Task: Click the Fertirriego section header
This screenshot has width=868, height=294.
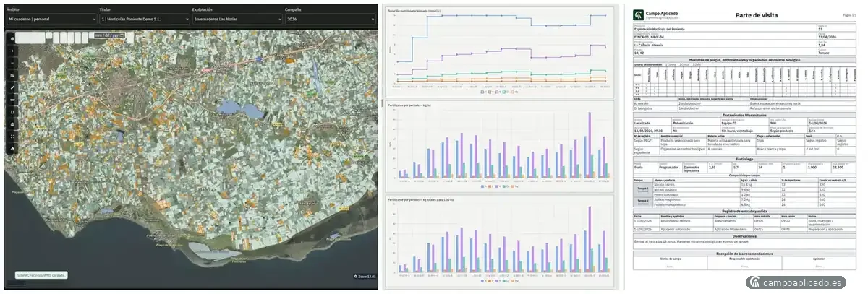Action: tap(744, 159)
